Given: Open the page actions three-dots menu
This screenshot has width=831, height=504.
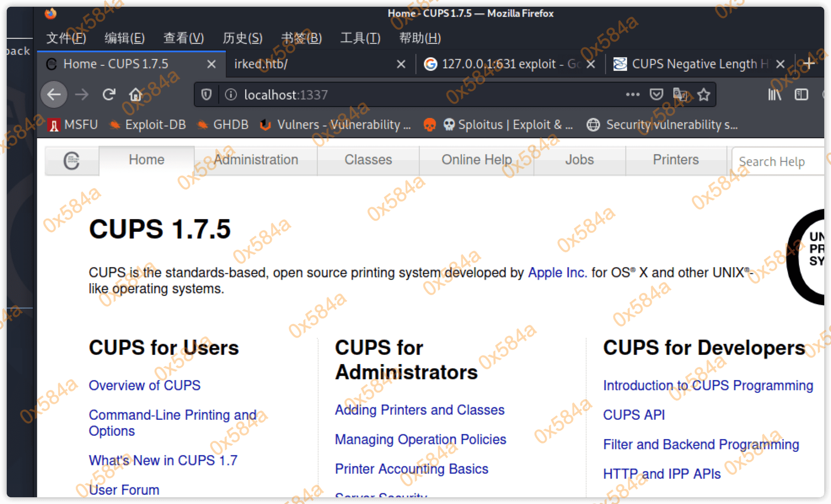Looking at the screenshot, I should pos(633,94).
